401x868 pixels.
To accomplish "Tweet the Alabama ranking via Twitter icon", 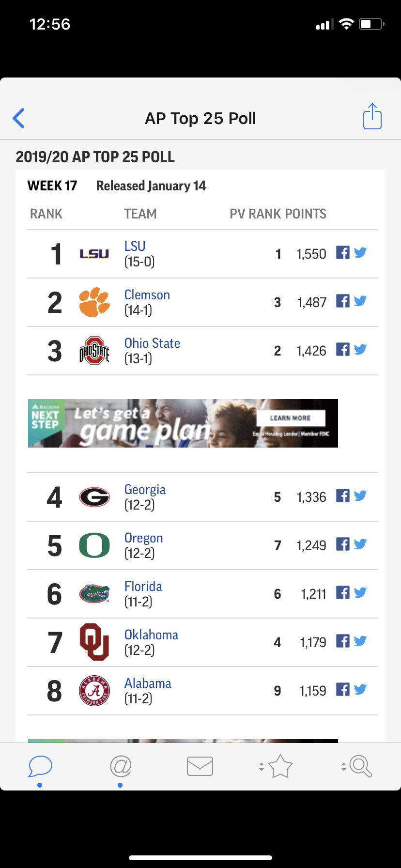I will pos(360,690).
